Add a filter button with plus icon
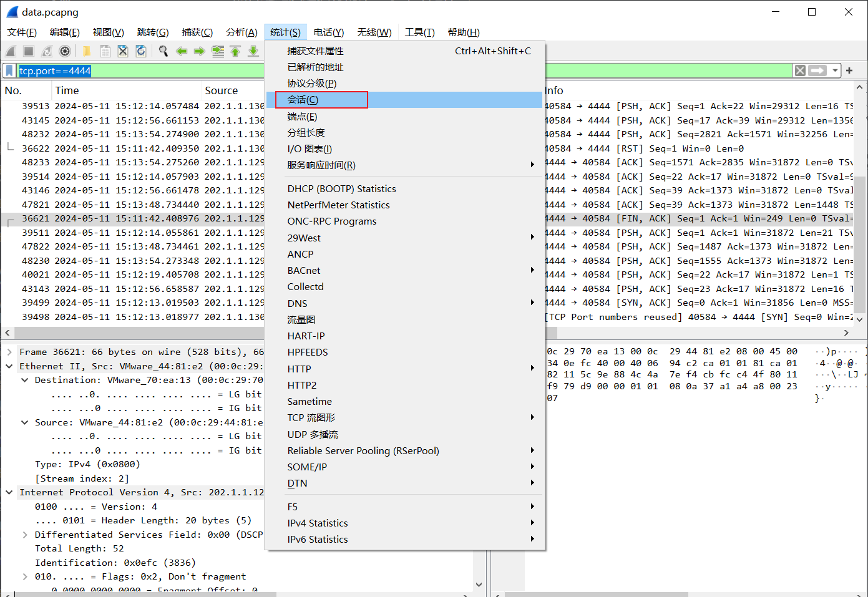This screenshot has height=597, width=868. click(849, 70)
